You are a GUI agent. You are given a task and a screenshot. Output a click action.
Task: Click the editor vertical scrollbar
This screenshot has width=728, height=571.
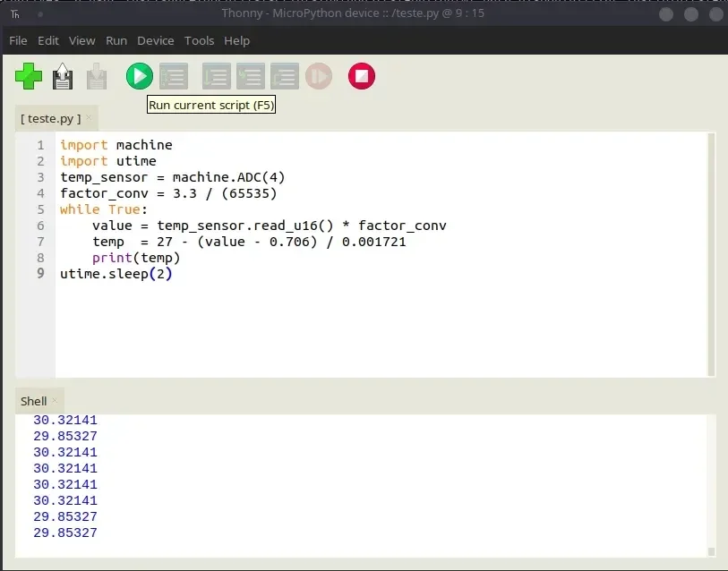(x=711, y=254)
